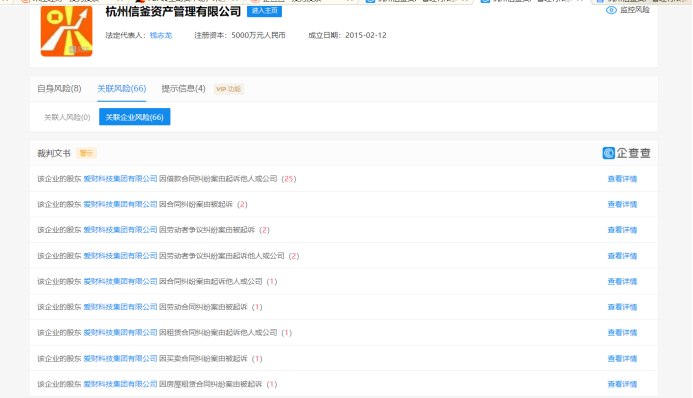Screen dimensions: 693x398
Task: Click the red count (2) in 合同纠纷被起诉 row
Action: (242, 205)
